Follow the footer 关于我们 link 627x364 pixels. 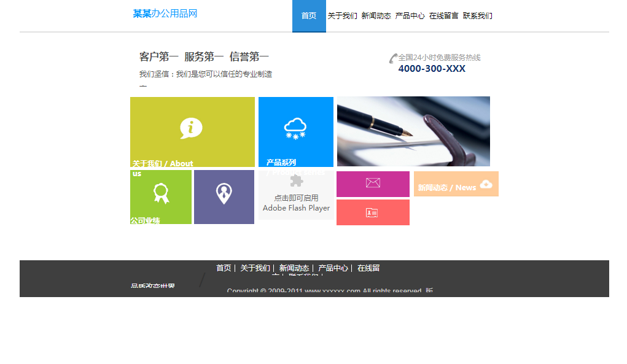[255, 268]
